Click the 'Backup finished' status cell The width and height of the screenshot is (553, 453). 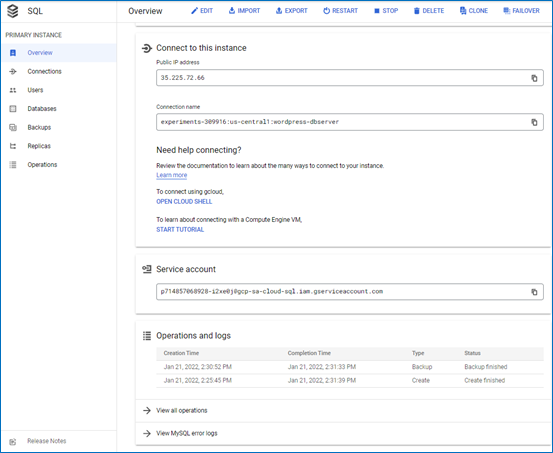[486, 367]
